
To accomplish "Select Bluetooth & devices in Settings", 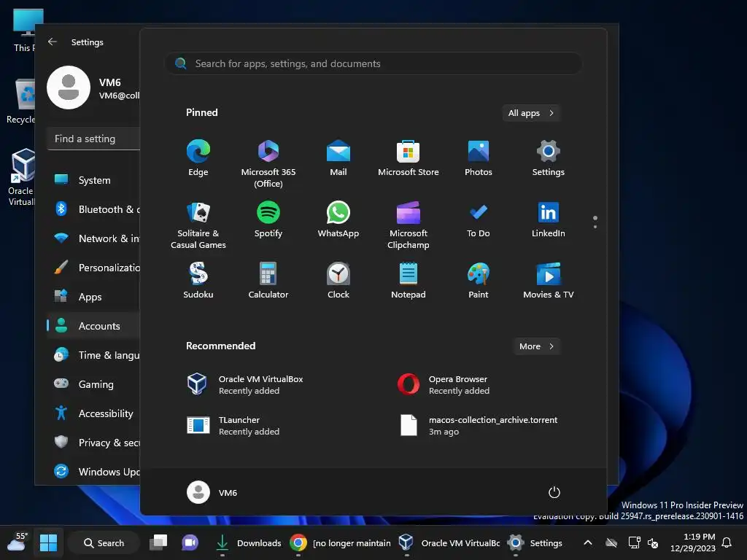I will tap(94, 209).
